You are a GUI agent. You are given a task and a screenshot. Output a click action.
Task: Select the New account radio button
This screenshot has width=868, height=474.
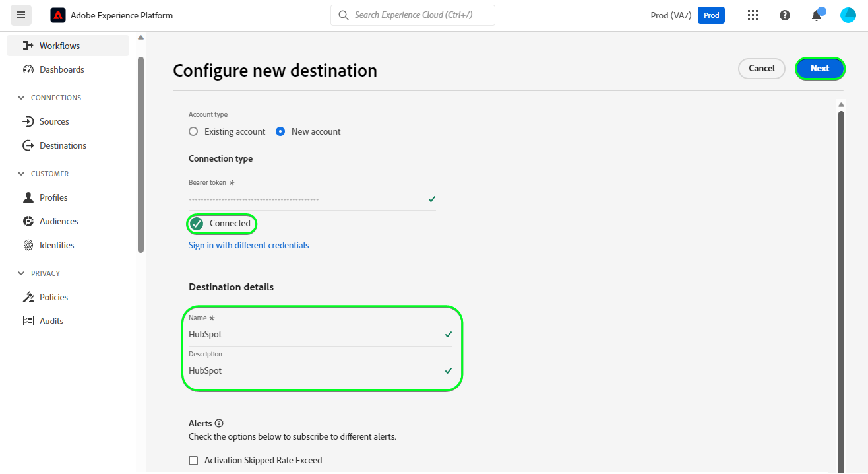point(280,131)
